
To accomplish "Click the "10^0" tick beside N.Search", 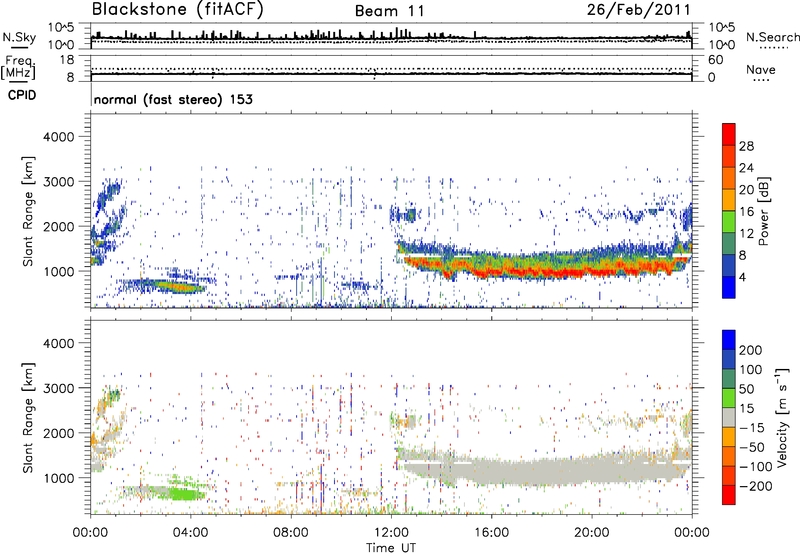I will (x=722, y=45).
